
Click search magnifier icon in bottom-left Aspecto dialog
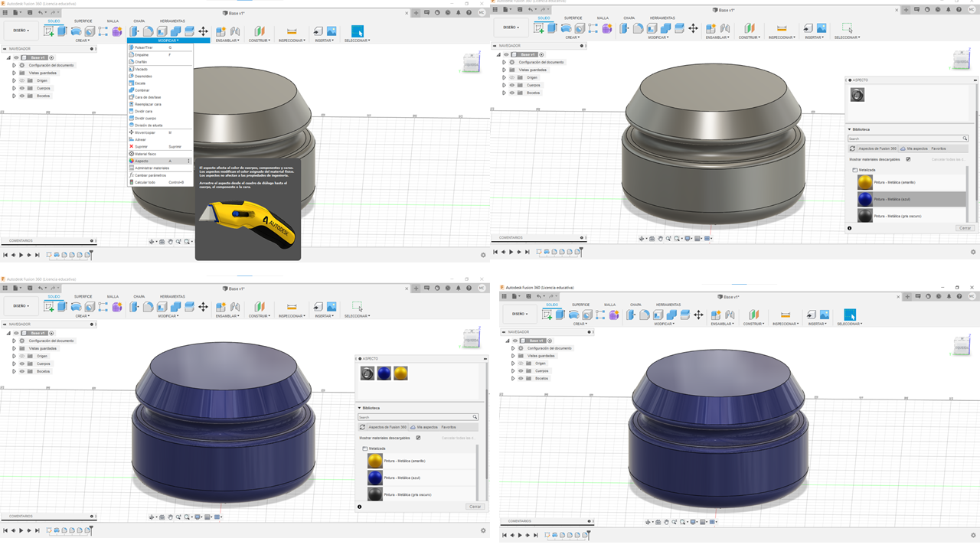coord(475,417)
